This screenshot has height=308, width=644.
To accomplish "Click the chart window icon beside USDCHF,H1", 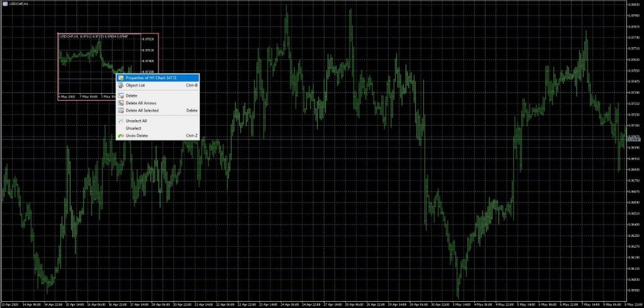I will pyautogui.click(x=4, y=4).
